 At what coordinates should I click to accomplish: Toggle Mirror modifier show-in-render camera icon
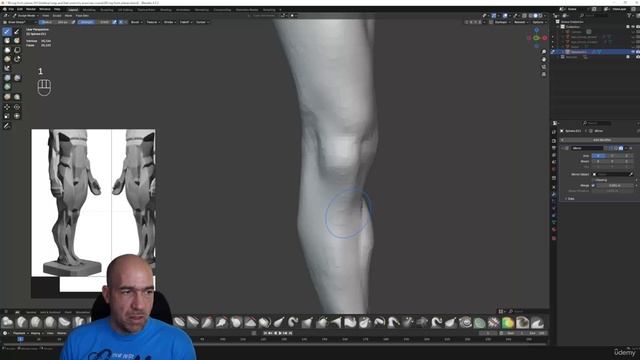click(621, 148)
